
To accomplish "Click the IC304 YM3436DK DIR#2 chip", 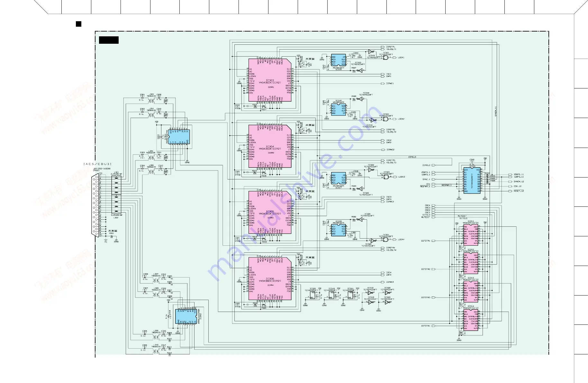I will pos(270,146).
